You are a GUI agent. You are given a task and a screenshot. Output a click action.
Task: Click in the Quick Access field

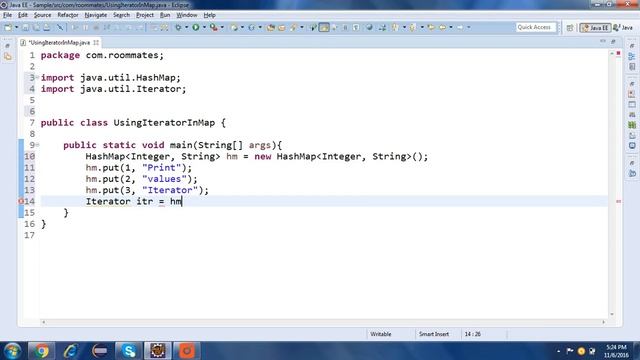[536, 27]
